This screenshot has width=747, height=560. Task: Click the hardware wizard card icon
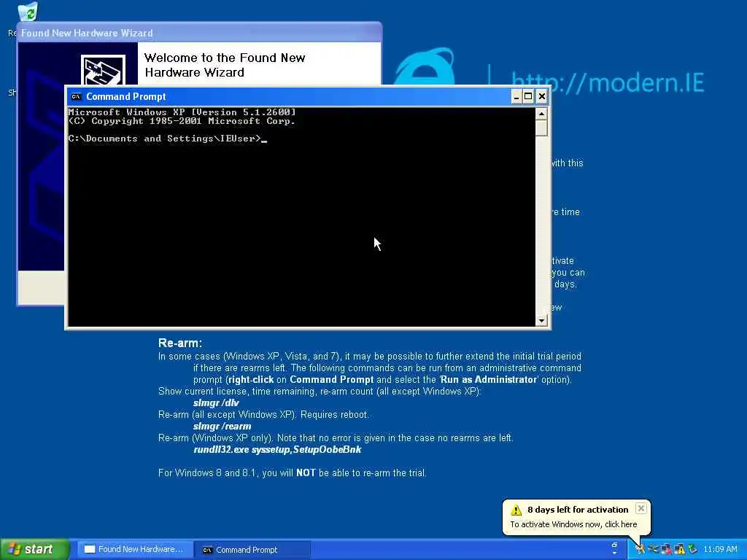[103, 71]
